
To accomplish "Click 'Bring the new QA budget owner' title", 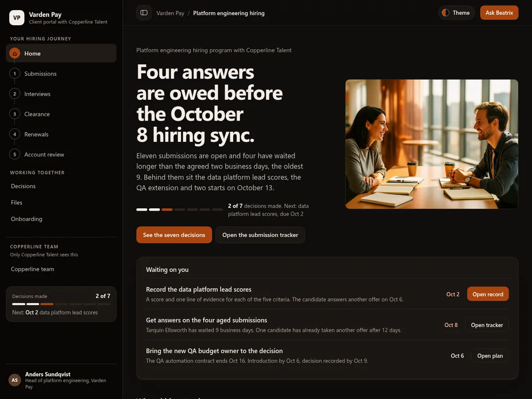I will (214, 351).
